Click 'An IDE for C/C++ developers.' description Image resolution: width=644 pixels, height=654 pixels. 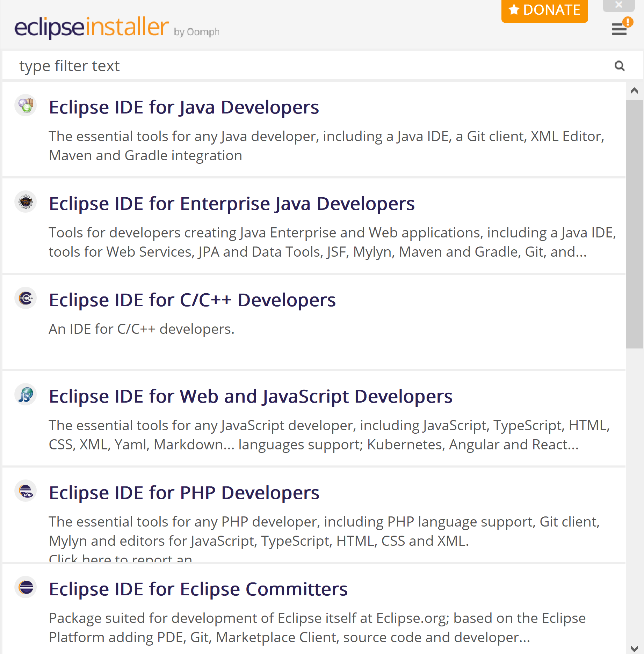142,329
